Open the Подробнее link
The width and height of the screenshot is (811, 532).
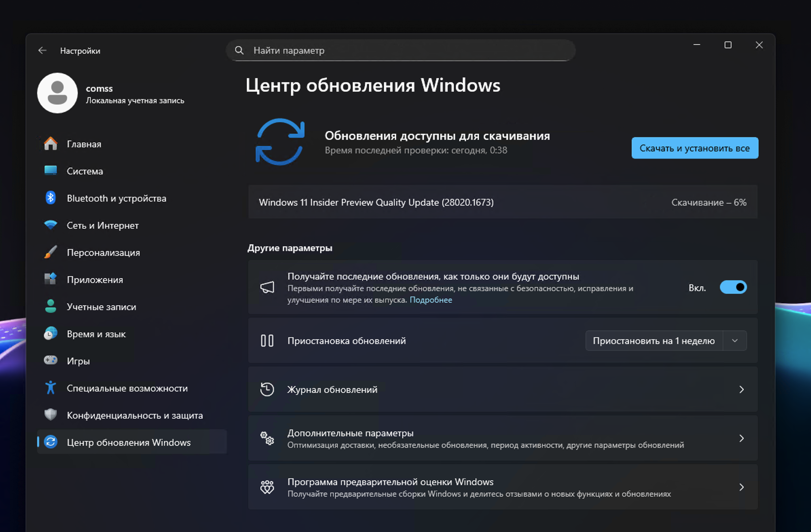click(x=431, y=300)
